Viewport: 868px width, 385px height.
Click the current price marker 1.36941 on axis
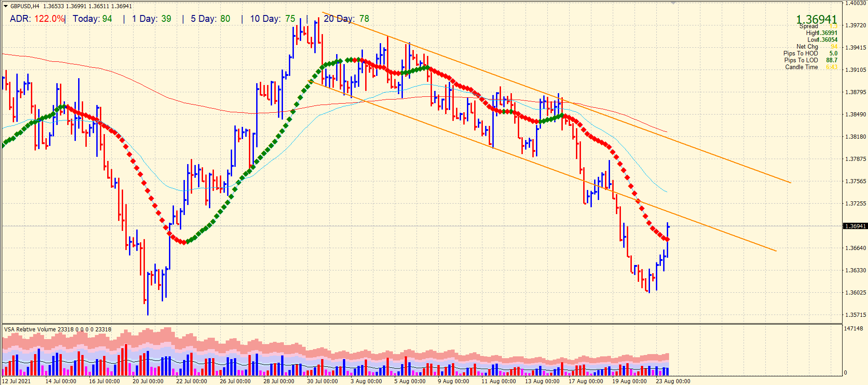coord(855,226)
